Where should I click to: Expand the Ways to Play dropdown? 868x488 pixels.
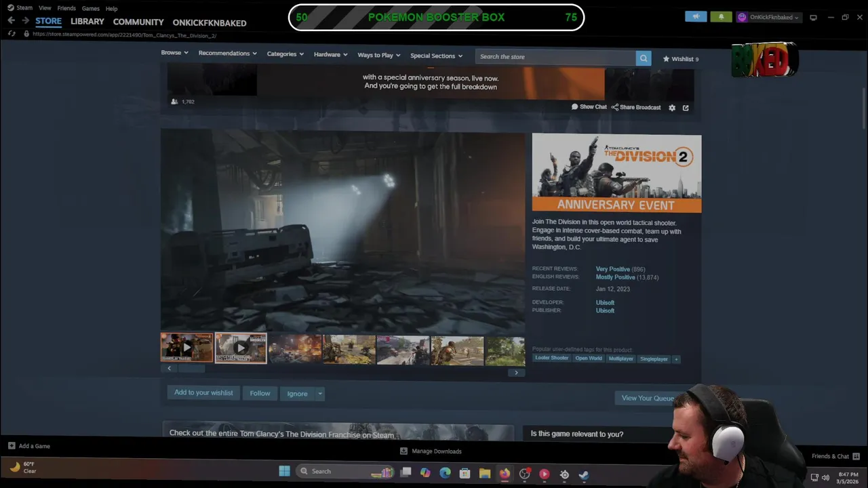(x=378, y=55)
